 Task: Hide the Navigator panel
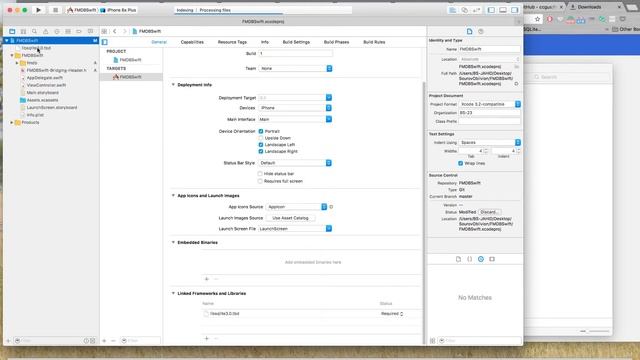point(491,10)
